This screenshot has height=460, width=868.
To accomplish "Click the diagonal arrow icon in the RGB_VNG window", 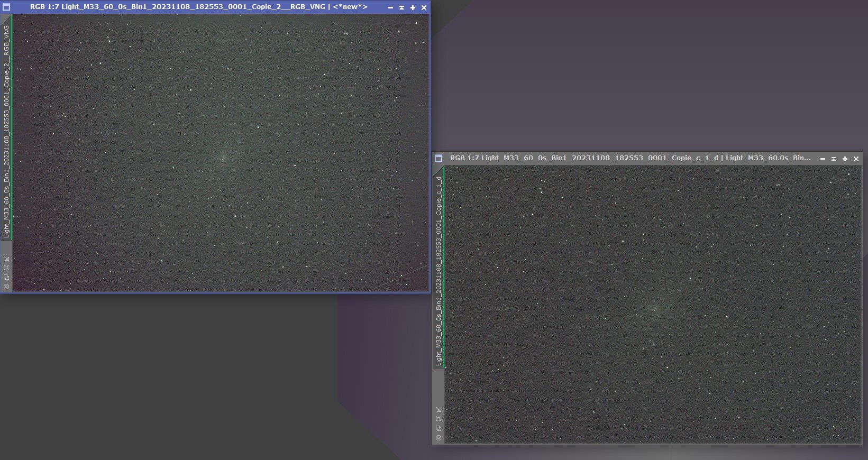I will coord(6,258).
